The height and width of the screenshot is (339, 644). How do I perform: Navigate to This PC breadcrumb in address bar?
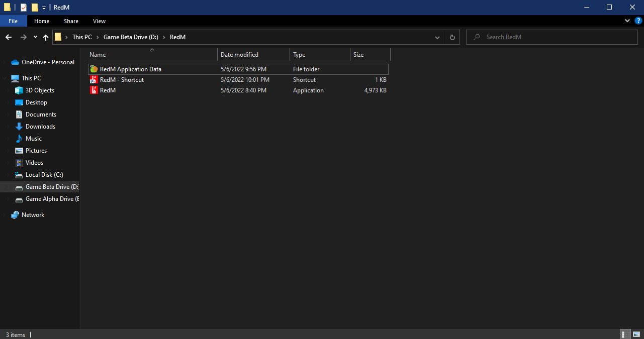tap(82, 37)
